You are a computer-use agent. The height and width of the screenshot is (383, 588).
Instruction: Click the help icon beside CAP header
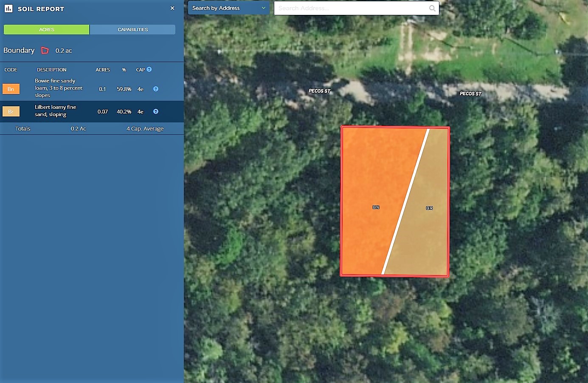coord(149,69)
